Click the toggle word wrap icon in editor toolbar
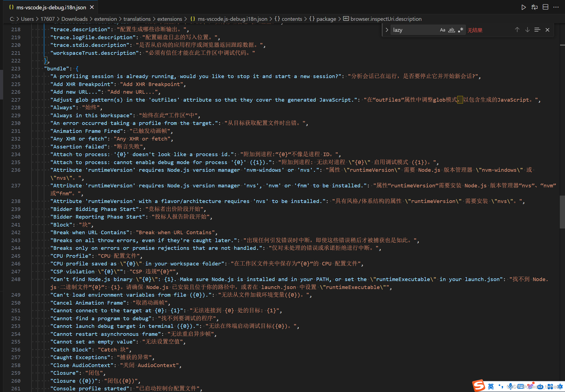The image size is (565, 392). pos(534,7)
